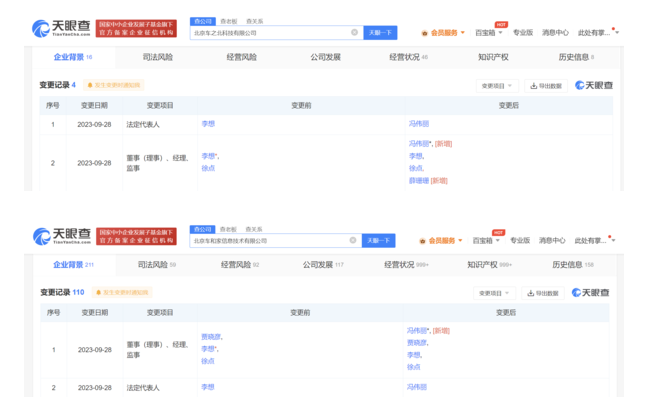Click 变更后 column header in upper table
The width and height of the screenshot is (647, 419).
click(x=509, y=106)
